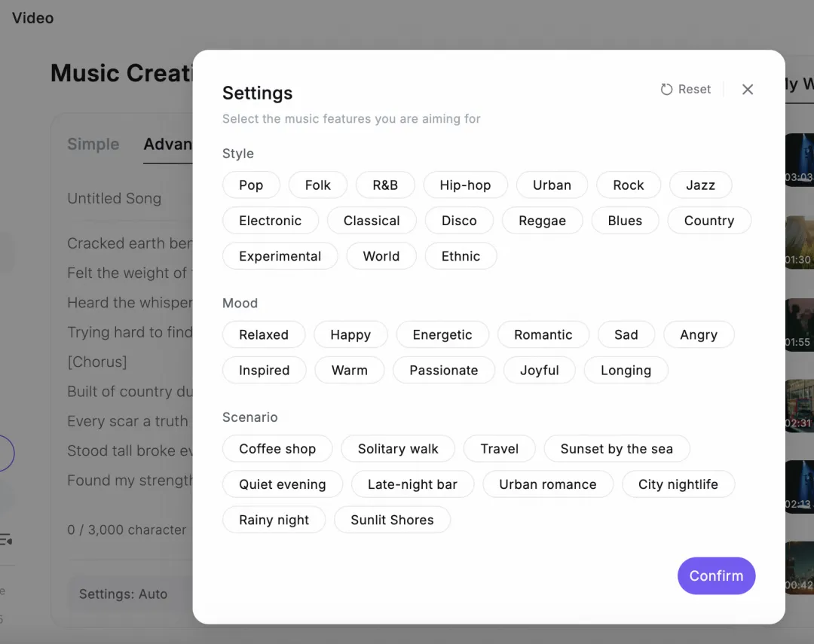This screenshot has height=644, width=814.
Task: Enable the Electronic style option
Action: 270,221
